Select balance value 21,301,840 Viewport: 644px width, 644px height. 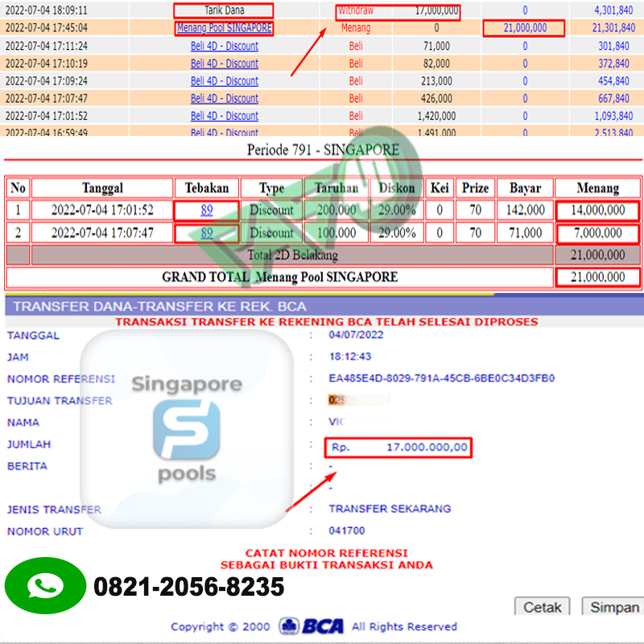(x=613, y=28)
